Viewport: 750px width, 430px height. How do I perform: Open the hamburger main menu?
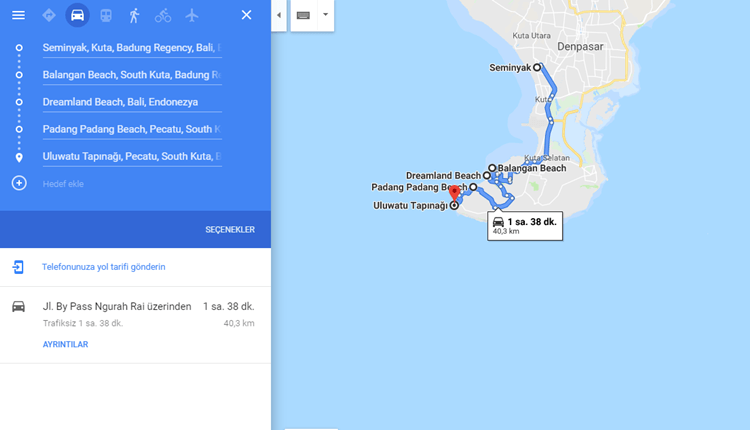(18, 15)
